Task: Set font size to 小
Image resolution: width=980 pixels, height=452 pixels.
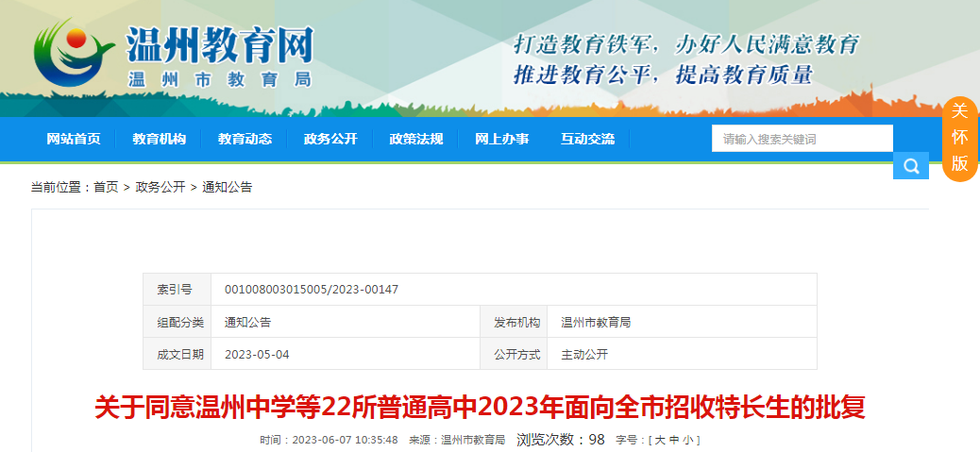Action: click(x=687, y=440)
